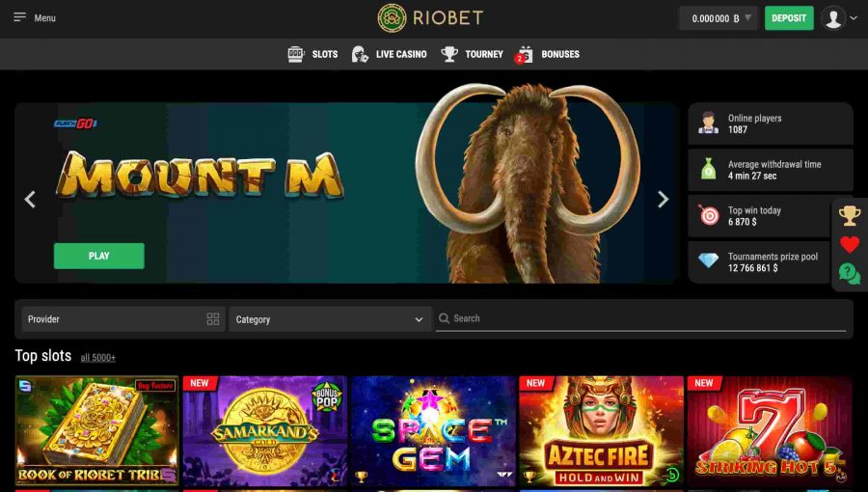Open Aztec Fire Hold and Win slot
The height and width of the screenshot is (492, 868).
click(x=602, y=431)
